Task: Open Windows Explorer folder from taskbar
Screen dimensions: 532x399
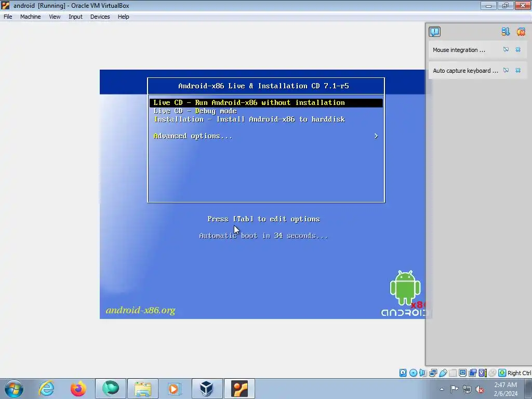Action: coord(143,389)
